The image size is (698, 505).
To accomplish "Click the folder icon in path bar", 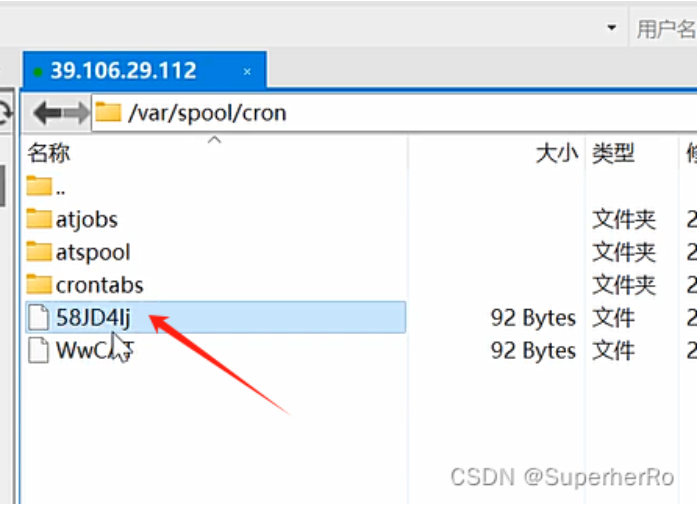I will pyautogui.click(x=108, y=112).
